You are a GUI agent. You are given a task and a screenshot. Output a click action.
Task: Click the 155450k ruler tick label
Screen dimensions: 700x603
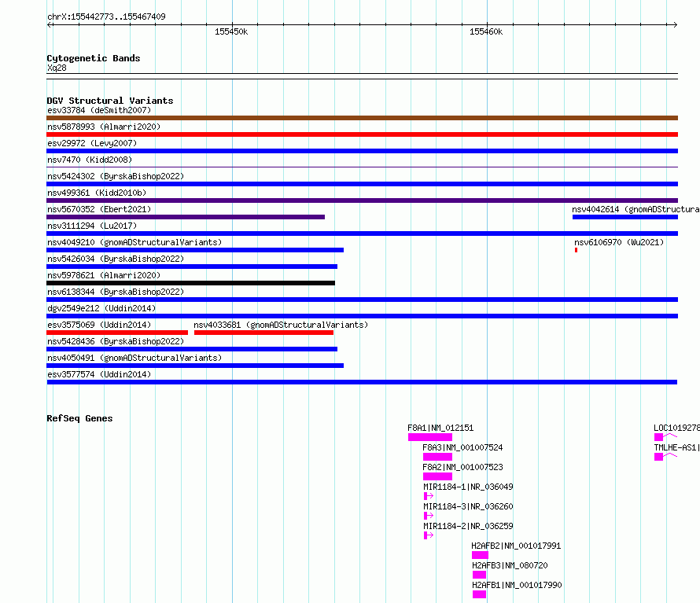pyautogui.click(x=231, y=31)
